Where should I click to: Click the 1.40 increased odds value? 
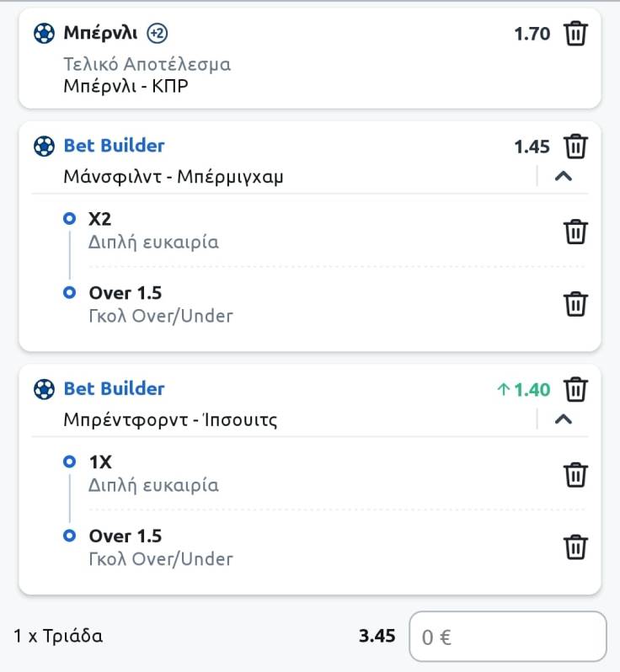(x=532, y=390)
